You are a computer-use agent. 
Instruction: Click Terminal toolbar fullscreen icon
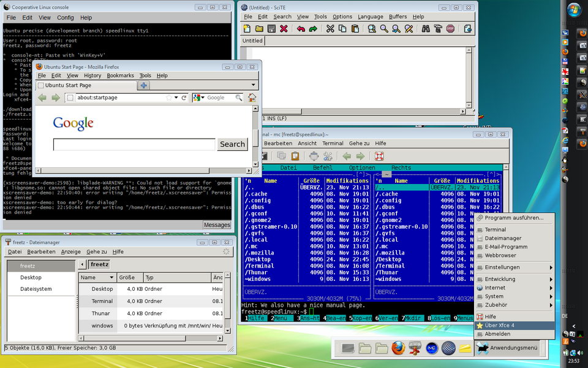point(314,156)
